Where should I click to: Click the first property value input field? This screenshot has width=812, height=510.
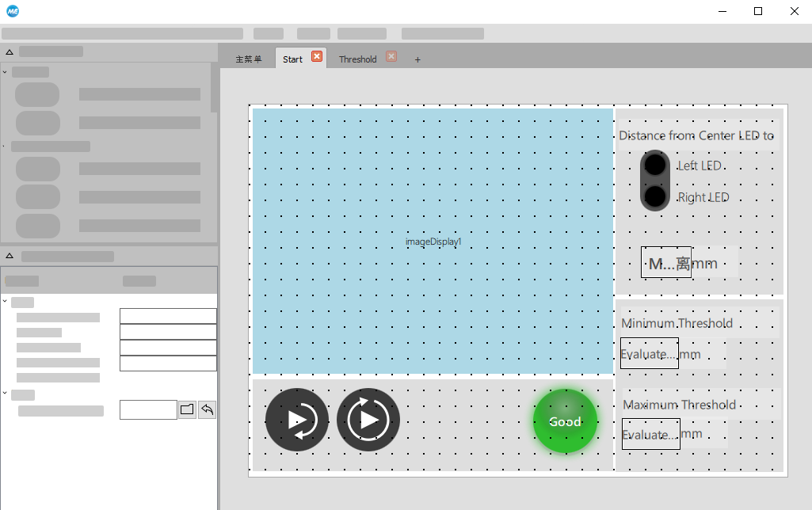tap(168, 316)
